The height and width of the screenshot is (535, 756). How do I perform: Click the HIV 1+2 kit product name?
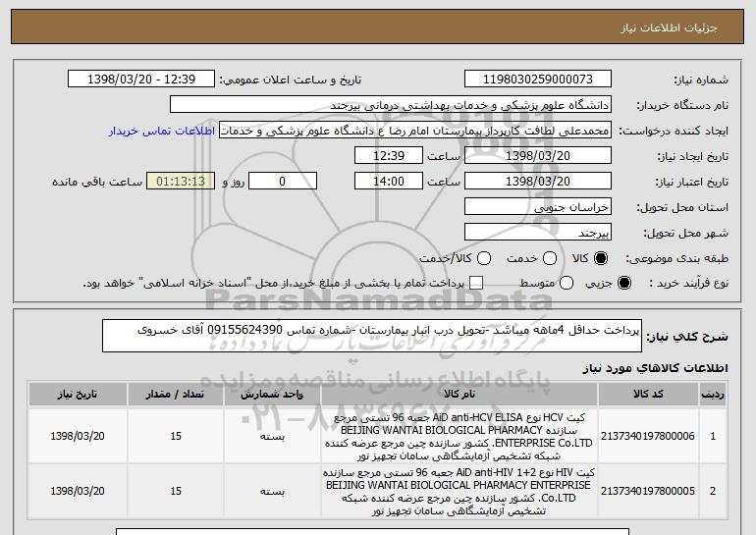tap(459, 491)
